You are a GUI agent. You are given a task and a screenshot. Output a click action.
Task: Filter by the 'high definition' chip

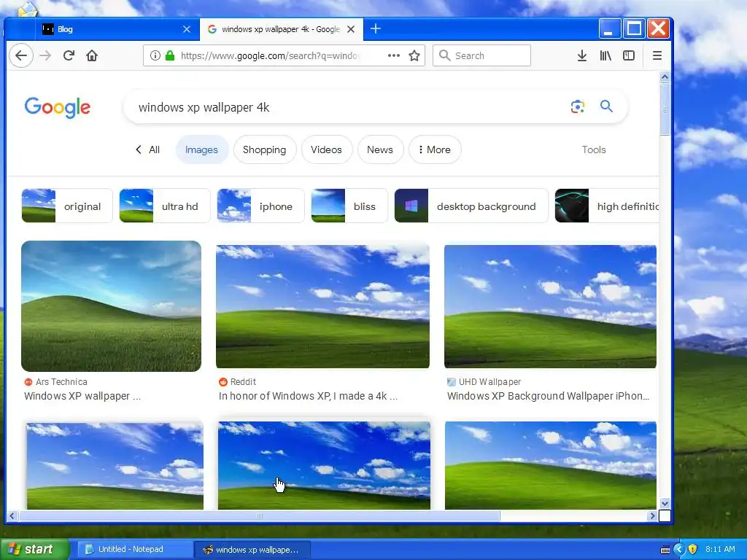[607, 206]
